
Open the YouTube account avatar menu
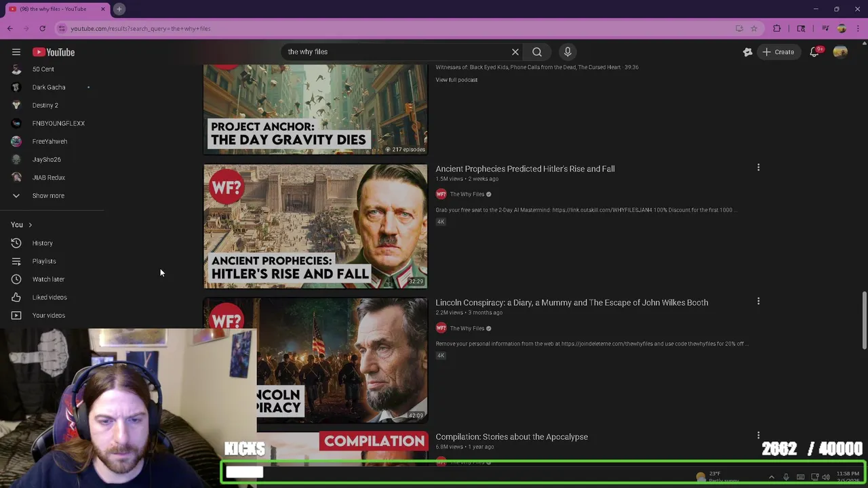pos(840,52)
